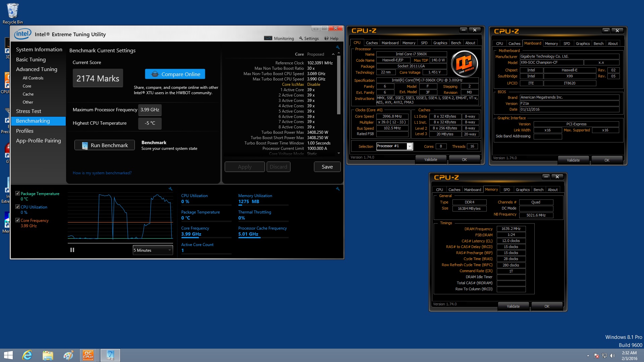This screenshot has height=362, width=644.
Task: Select Profiles in sidebar
Action: [25, 131]
